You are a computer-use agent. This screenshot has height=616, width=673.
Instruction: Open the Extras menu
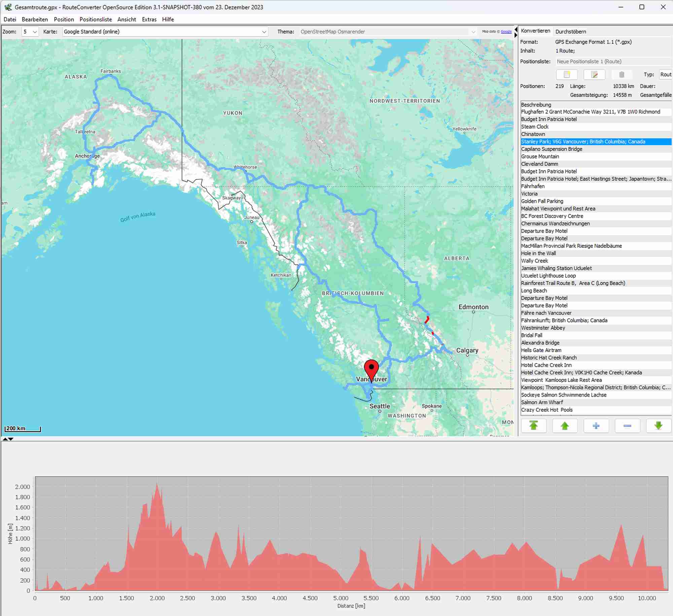[149, 20]
